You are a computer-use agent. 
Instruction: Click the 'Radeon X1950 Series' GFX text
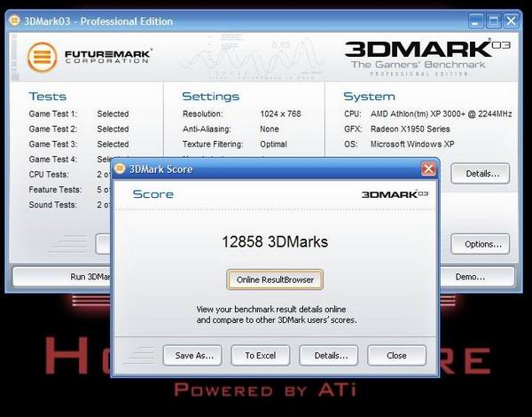pos(411,129)
